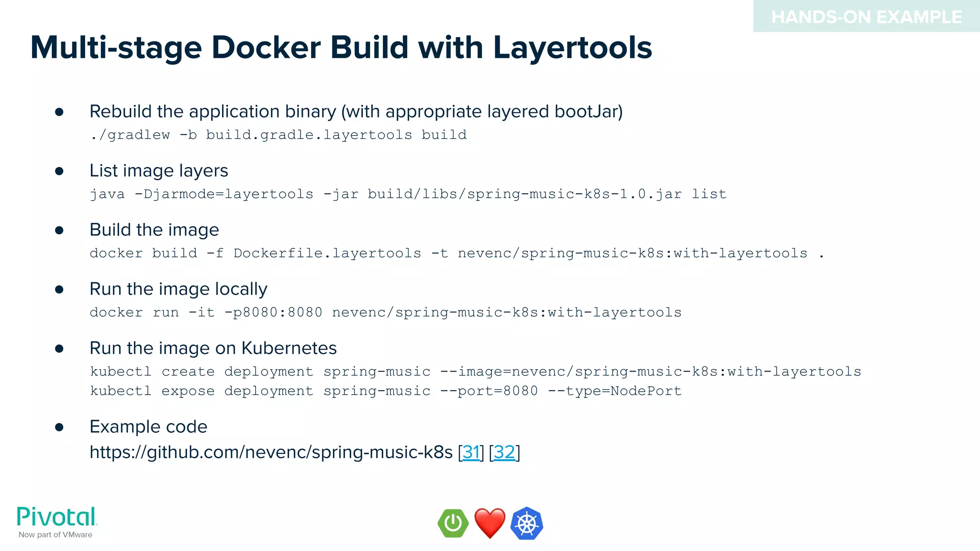980x551 pixels.
Task: Click the 'Now part of VMware' caption
Action: [56, 535]
